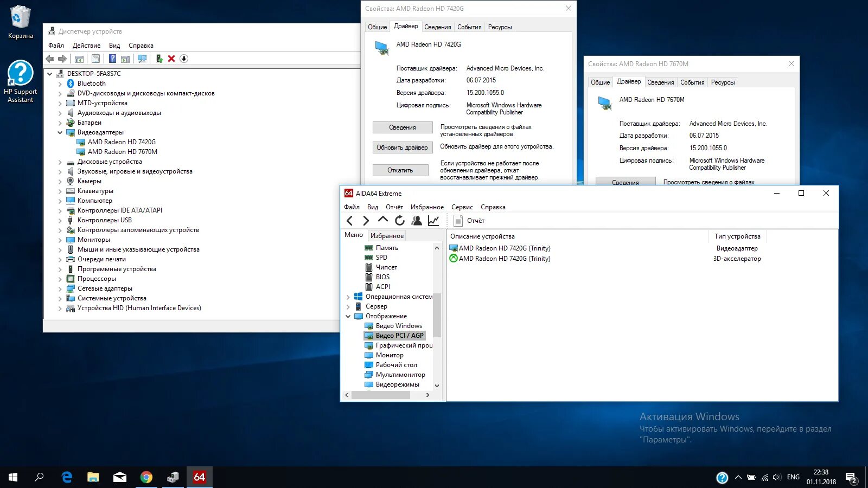Open Recycle Bin (Корзина) desktop icon
The width and height of the screenshot is (868, 488).
21,23
